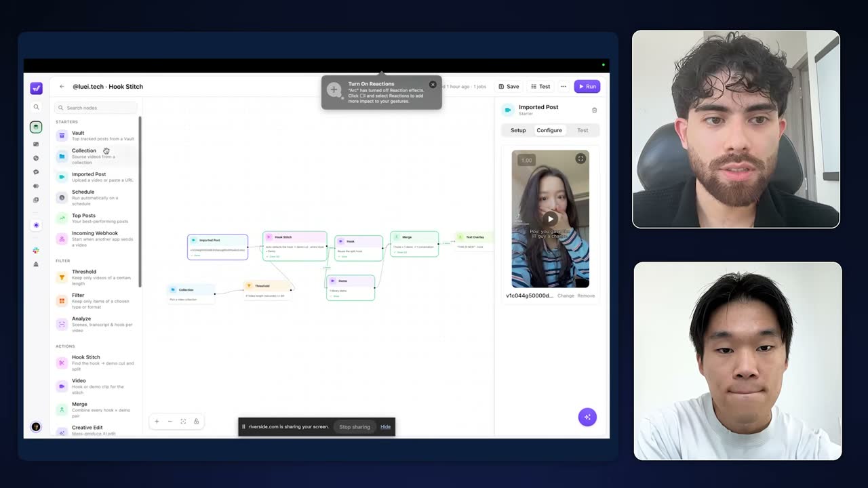Click Stop sharing in the Riverside bar

coord(355,427)
